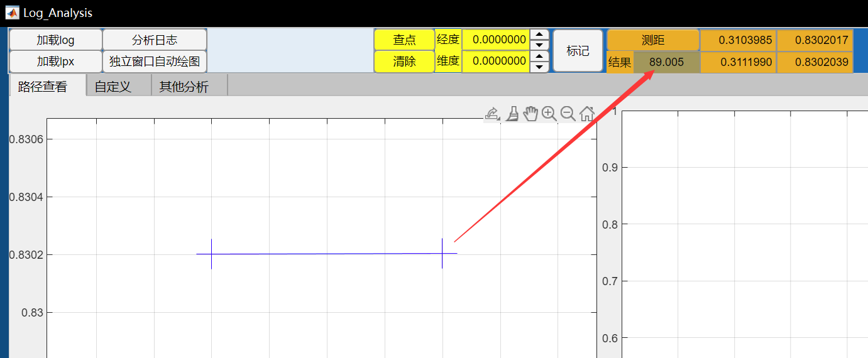Viewport: 868px width, 358px height.
Task: Select the zoom out magnifier
Action: tap(568, 114)
